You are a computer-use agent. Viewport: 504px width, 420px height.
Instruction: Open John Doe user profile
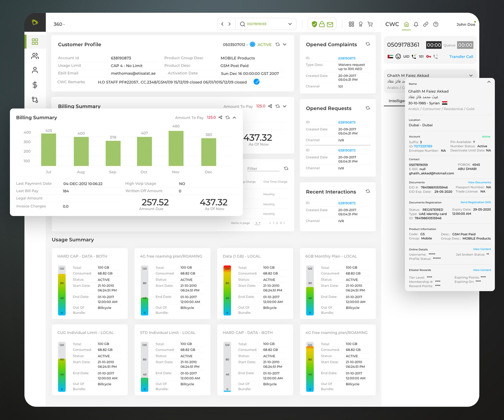[466, 24]
